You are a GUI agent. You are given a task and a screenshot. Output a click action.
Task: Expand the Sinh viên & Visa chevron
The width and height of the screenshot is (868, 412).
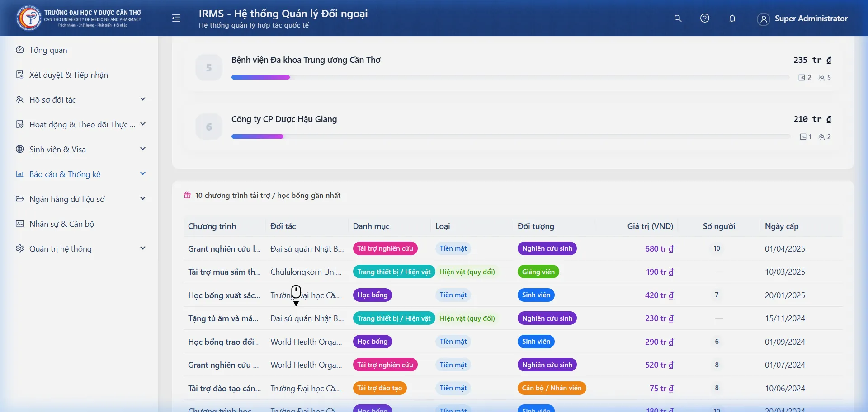tap(143, 149)
